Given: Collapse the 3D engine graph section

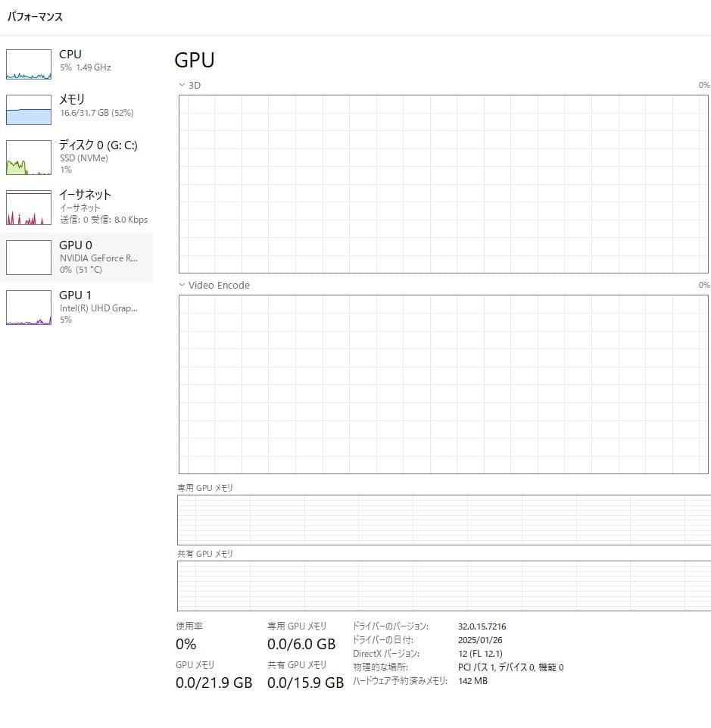Looking at the screenshot, I should pyautogui.click(x=182, y=85).
